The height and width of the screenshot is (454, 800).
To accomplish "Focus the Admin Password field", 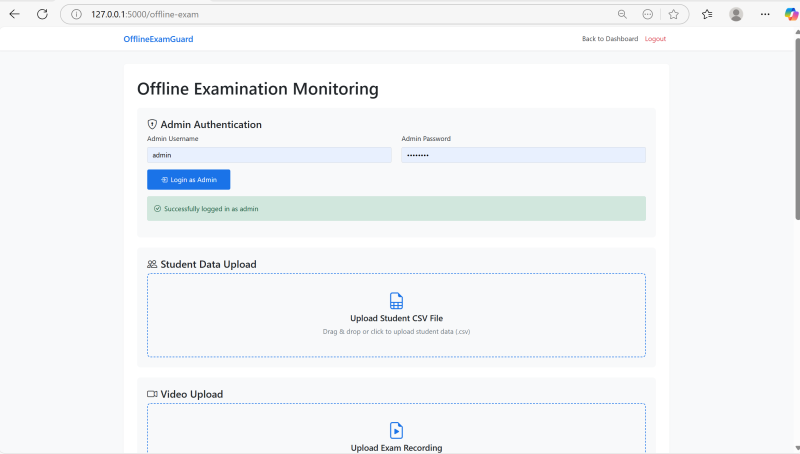I will point(523,155).
